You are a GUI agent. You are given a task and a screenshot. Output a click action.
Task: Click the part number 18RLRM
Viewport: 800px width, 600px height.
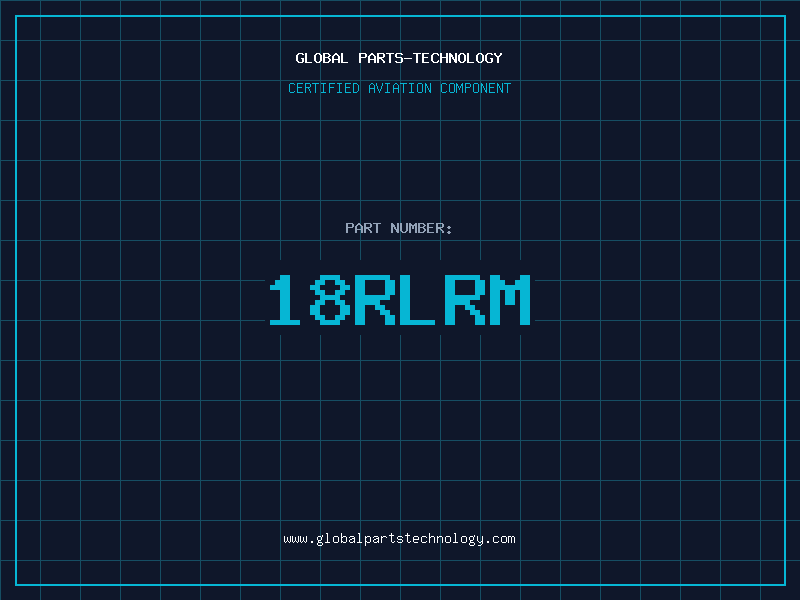[x=400, y=300]
